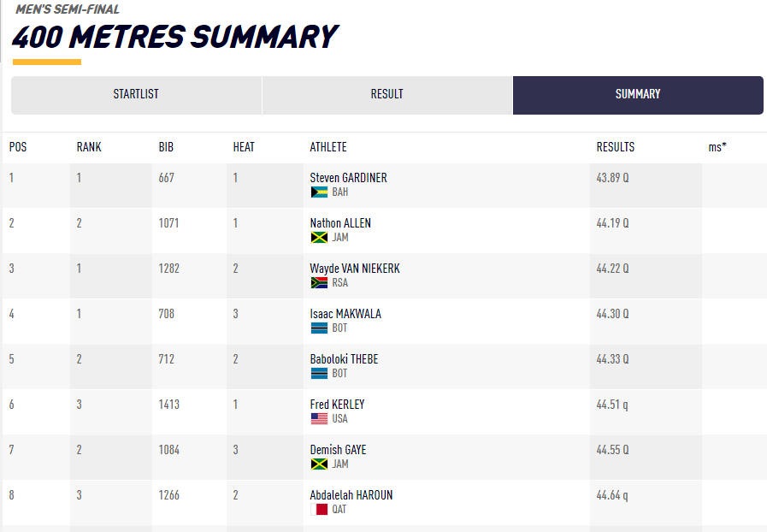Click Qatar flag under Abdalelah Haroun
The height and width of the screenshot is (532, 767).
click(319, 510)
